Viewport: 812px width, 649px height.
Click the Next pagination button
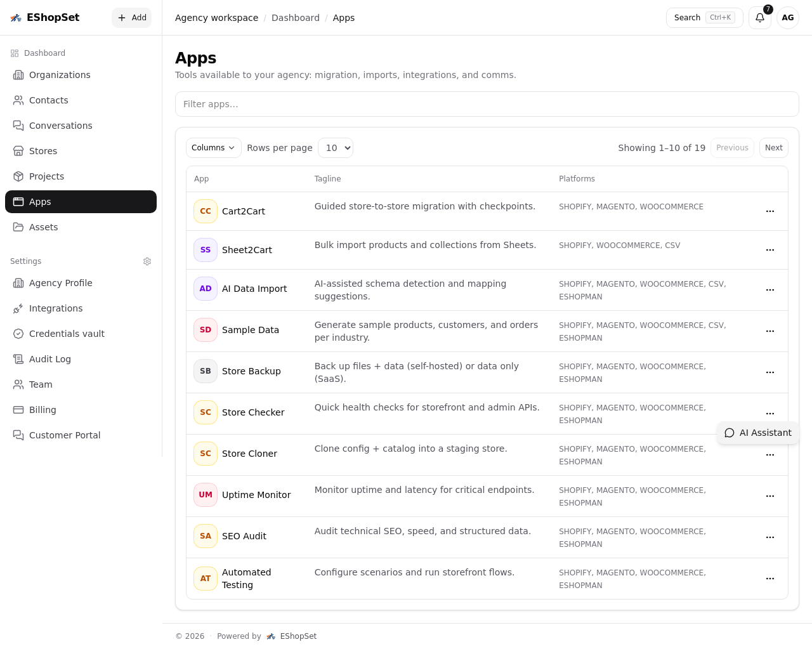773,148
